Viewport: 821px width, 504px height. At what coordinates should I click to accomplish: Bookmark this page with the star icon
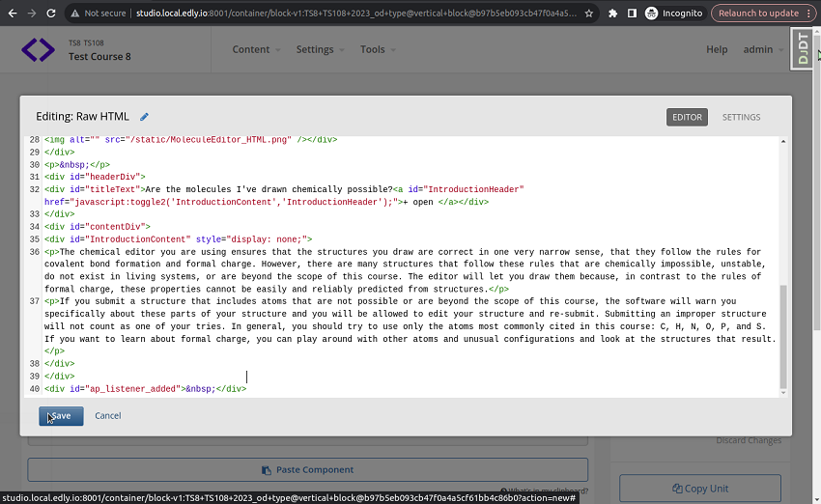pyautogui.click(x=588, y=14)
